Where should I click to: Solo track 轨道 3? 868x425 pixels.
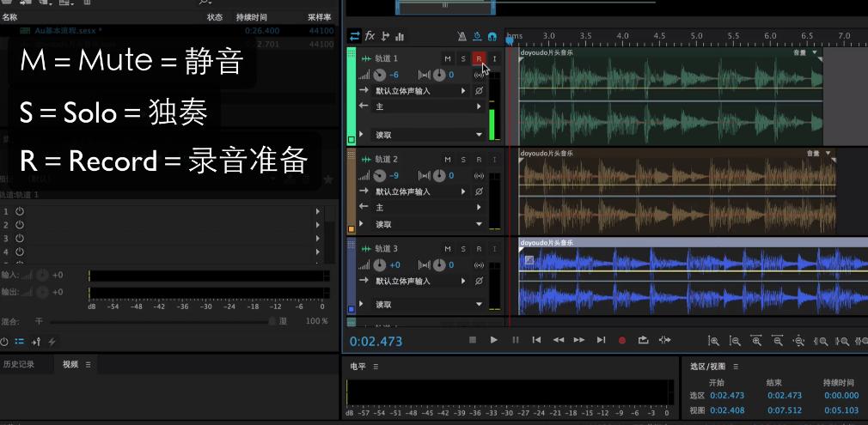(463, 249)
